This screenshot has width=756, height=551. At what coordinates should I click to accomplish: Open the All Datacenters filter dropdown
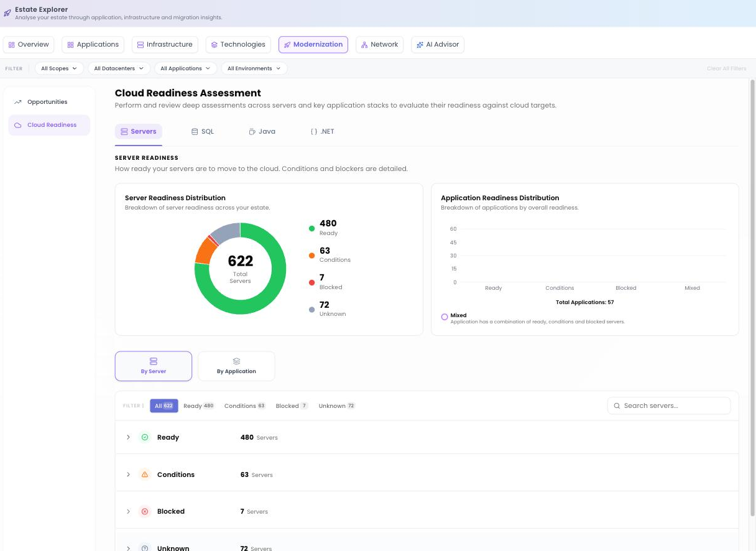click(119, 68)
